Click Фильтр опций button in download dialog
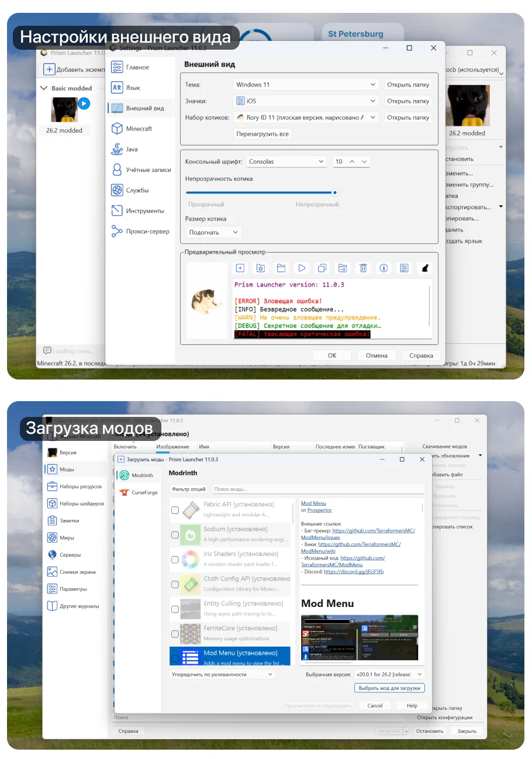This screenshot has width=532, height=759. [x=189, y=489]
